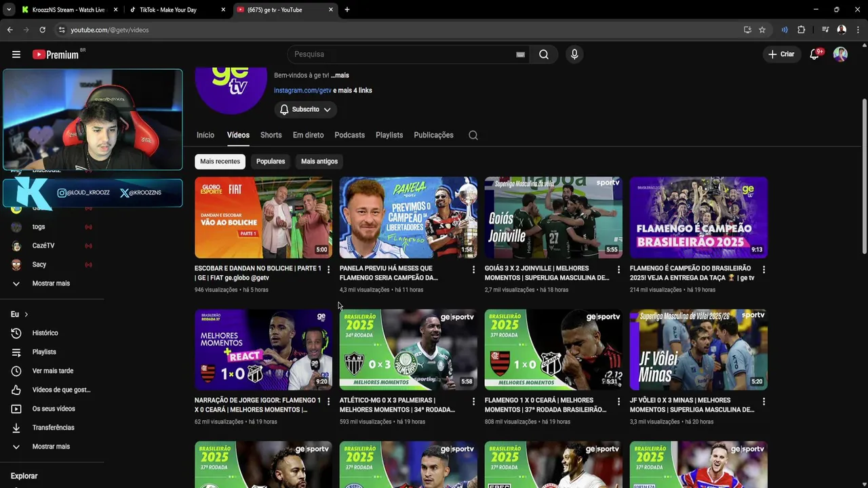Open the Subscrito notification dropdown

point(305,109)
